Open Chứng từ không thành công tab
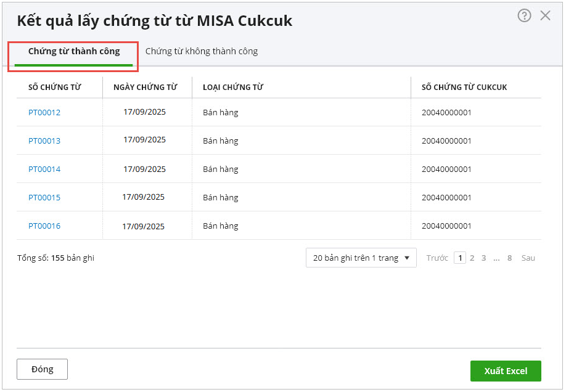 pos(201,51)
